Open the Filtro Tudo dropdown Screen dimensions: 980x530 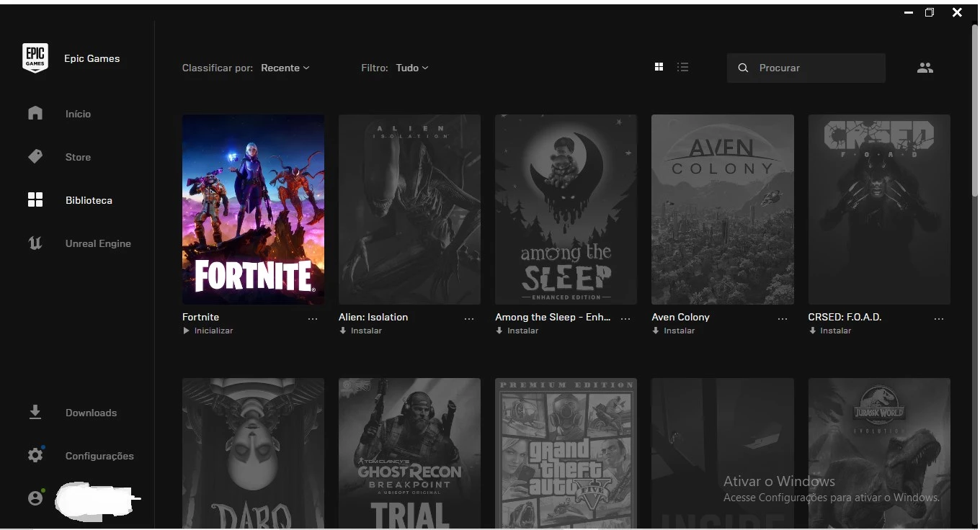click(x=411, y=68)
